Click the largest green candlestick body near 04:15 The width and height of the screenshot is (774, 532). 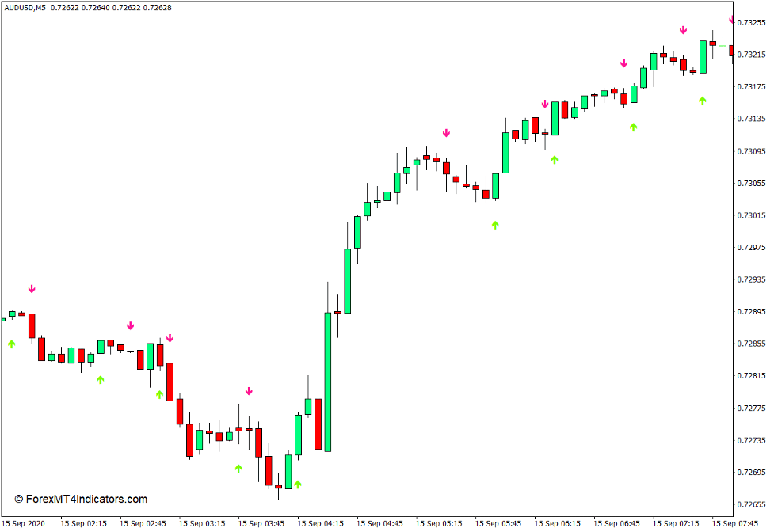[327, 382]
